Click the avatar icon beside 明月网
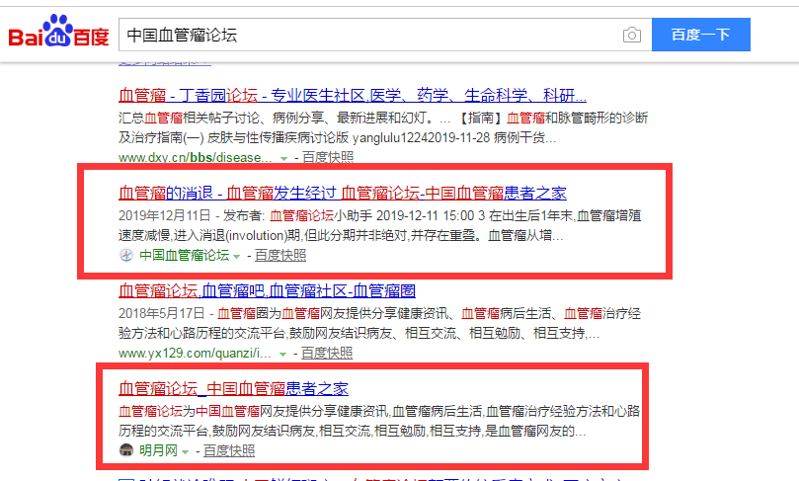 [126, 450]
